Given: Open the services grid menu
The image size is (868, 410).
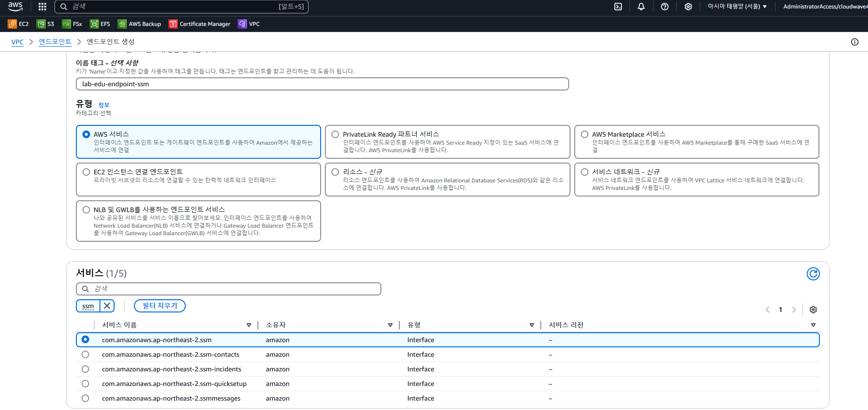Looking at the screenshot, I should (x=42, y=7).
